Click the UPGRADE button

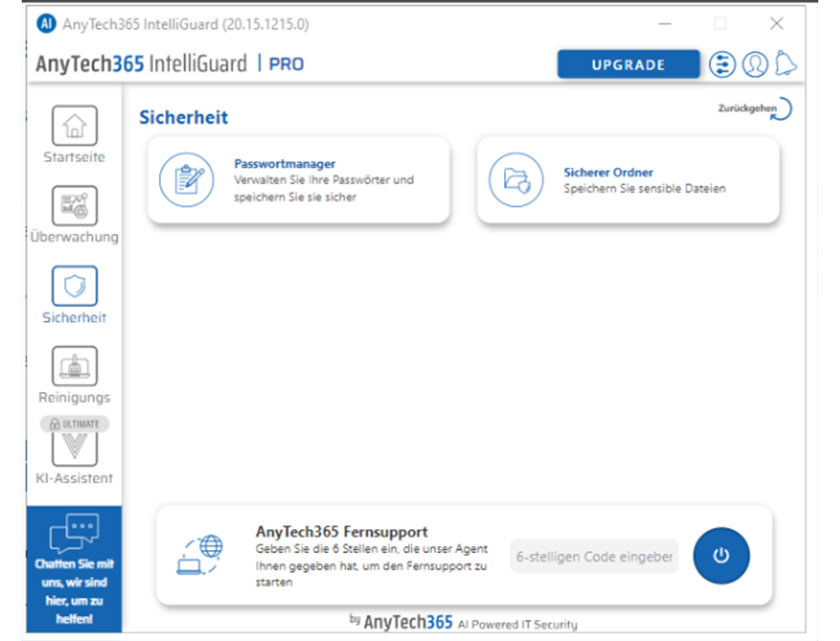[x=628, y=64]
